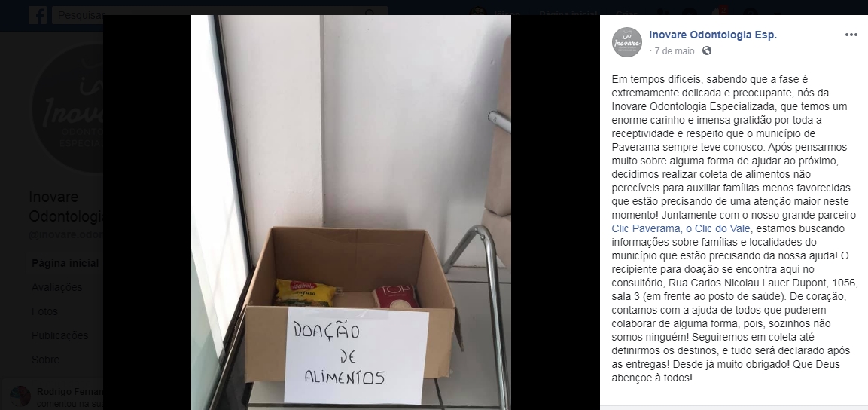
Task: Open Clic Paverama, o Clic do Vale link
Action: click(x=681, y=229)
